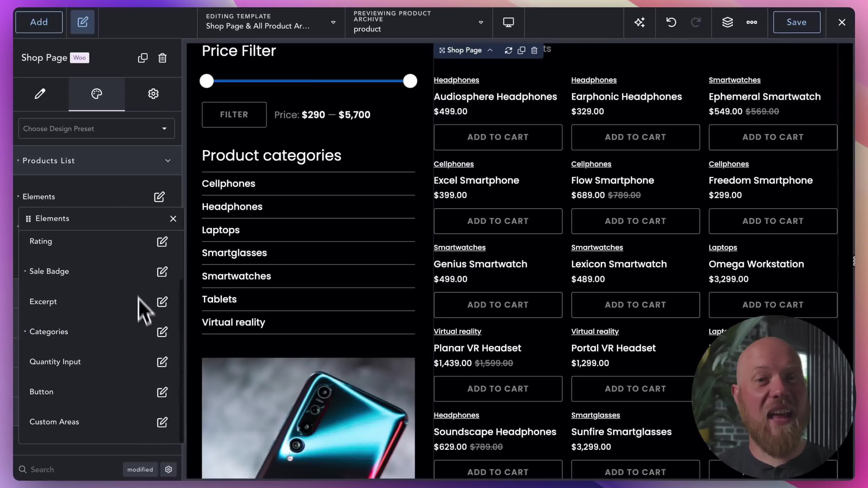The height and width of the screenshot is (488, 868).
Task: Edit the Button element settings
Action: pos(162,392)
